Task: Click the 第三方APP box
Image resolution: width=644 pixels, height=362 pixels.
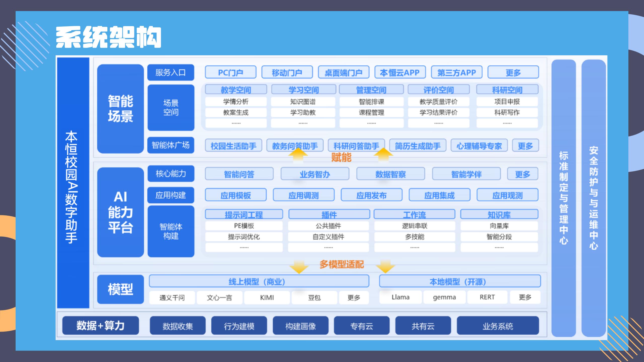Action: coord(457,72)
